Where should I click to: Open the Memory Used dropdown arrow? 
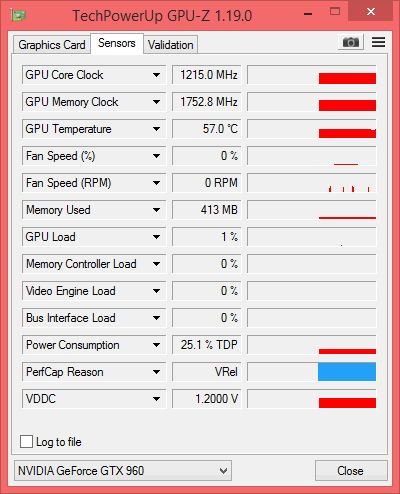[x=156, y=210]
